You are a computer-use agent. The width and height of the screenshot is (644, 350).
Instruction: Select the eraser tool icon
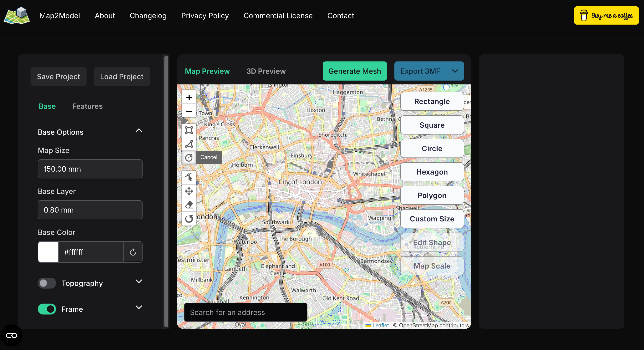(189, 205)
